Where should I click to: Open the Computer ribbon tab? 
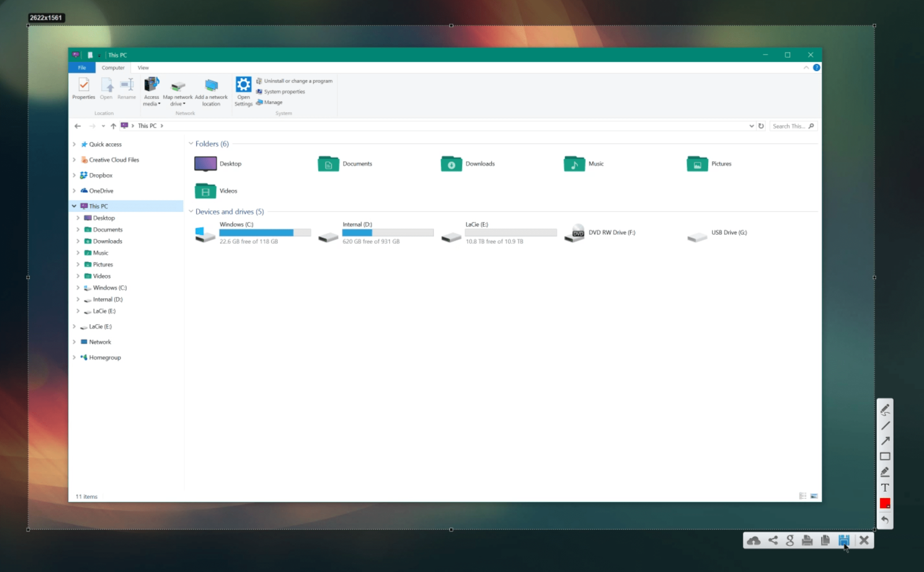[x=113, y=68]
